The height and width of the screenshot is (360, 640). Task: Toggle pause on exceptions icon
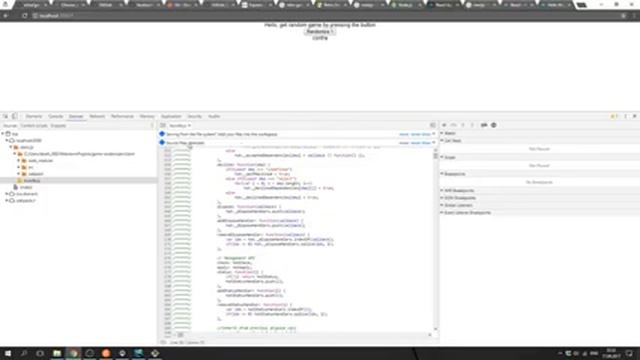[x=494, y=125]
